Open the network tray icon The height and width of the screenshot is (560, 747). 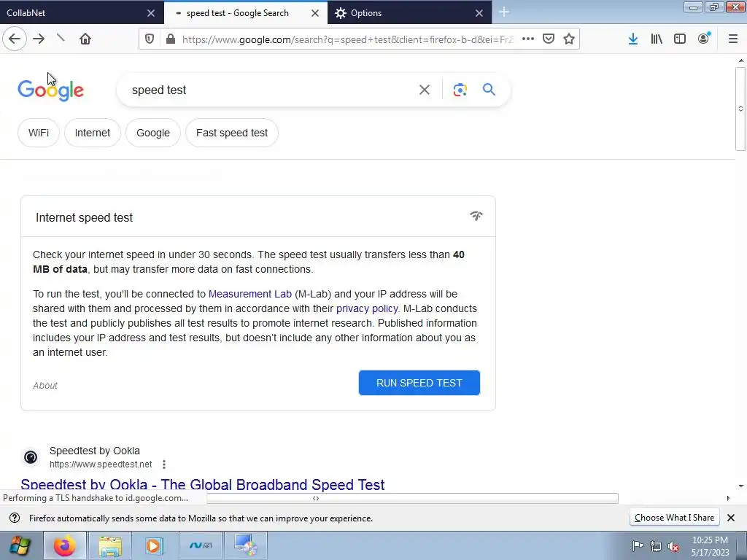pyautogui.click(x=656, y=546)
